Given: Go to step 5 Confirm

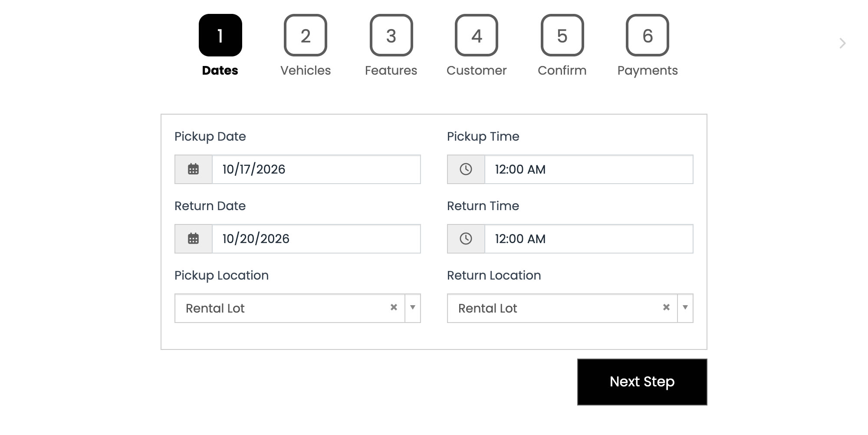Looking at the screenshot, I should coord(562,46).
